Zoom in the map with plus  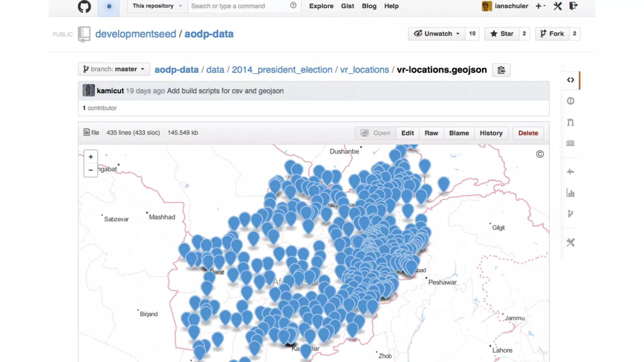point(91,157)
